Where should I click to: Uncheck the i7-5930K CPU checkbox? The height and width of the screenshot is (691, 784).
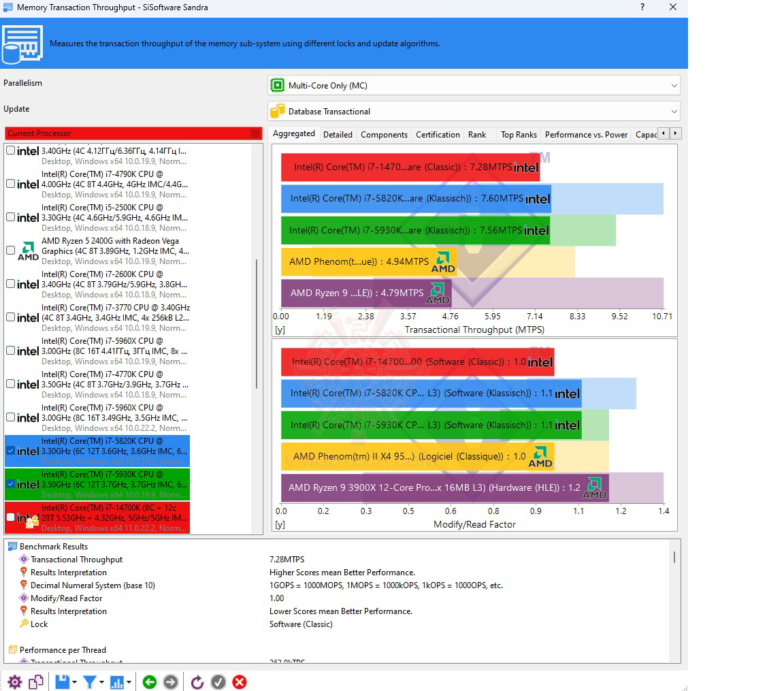click(x=10, y=484)
